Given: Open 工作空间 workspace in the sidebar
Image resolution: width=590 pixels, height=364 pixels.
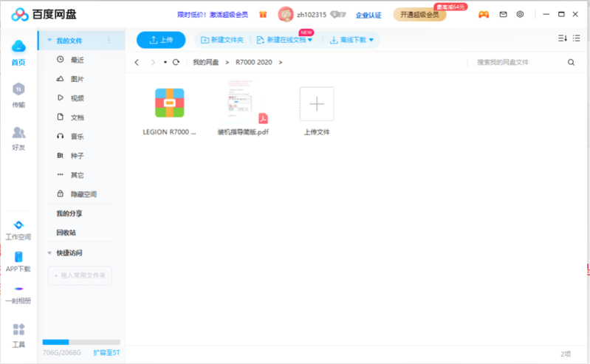Looking at the screenshot, I should 18,230.
